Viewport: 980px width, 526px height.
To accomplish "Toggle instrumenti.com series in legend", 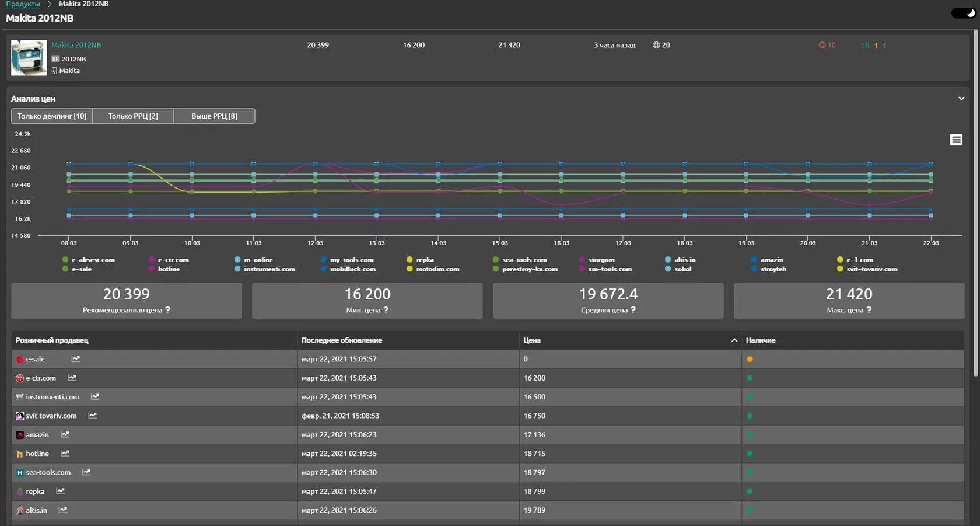I will (265, 269).
